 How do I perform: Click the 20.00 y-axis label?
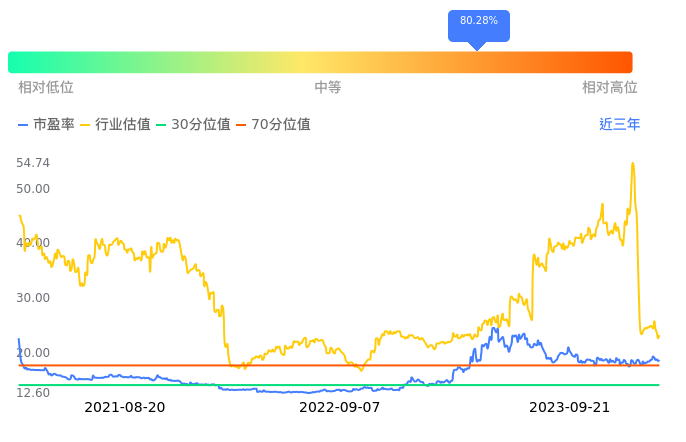(x=33, y=353)
